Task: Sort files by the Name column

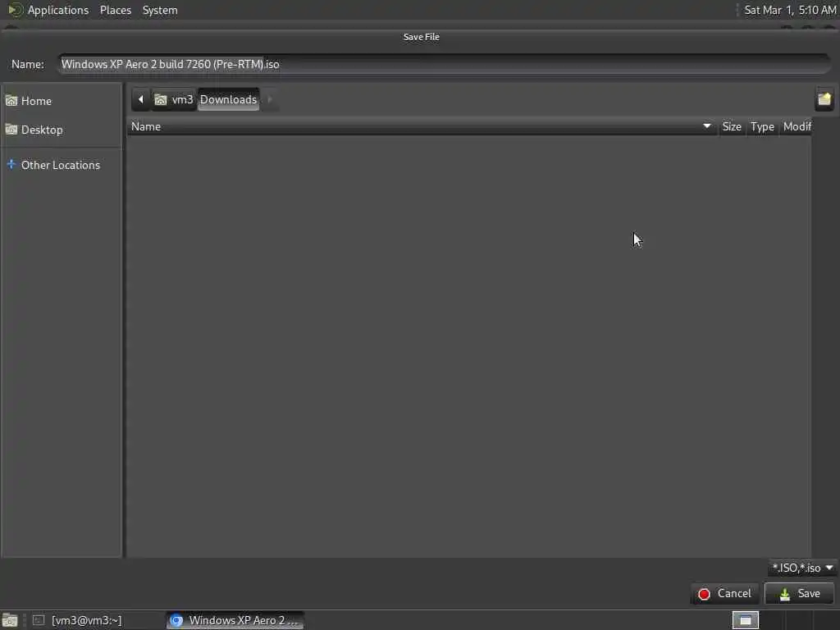Action: [x=422, y=127]
